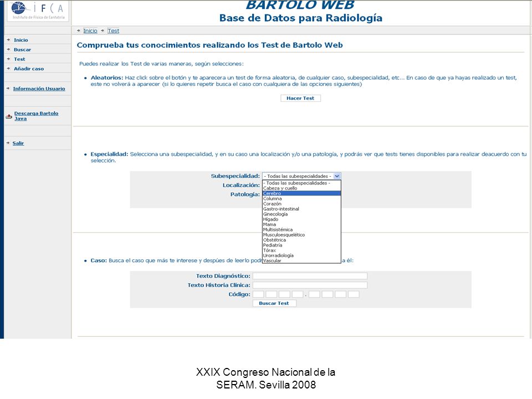Select Vascular from the list
The image size is (532, 399).
coord(301,260)
